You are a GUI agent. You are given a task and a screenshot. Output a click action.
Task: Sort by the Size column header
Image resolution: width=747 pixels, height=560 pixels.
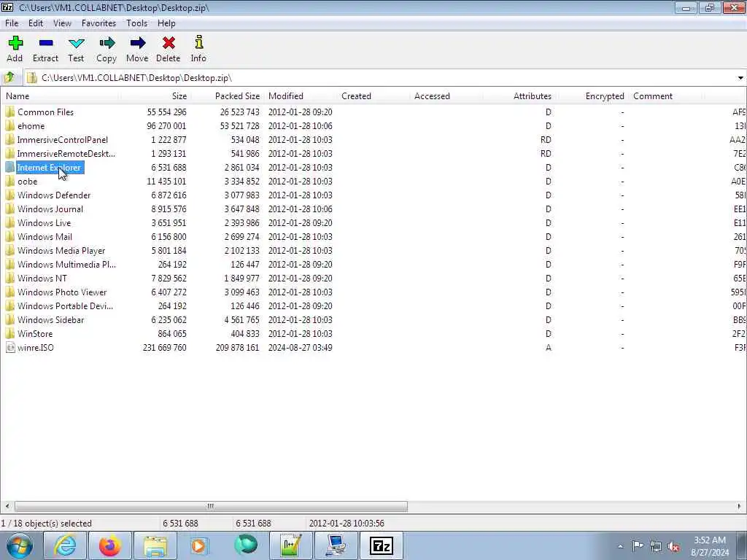coord(155,96)
